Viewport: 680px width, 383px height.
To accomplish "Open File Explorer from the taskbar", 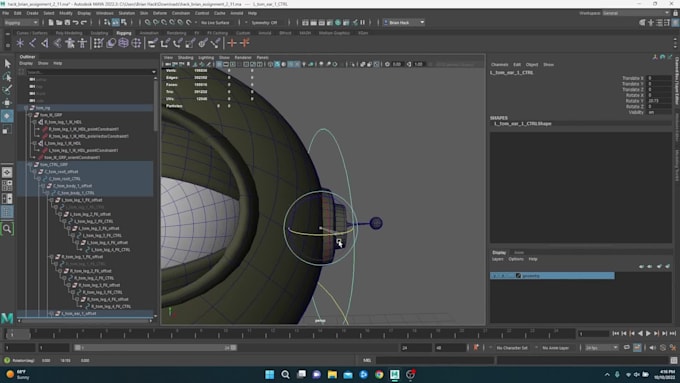I will tap(332, 374).
